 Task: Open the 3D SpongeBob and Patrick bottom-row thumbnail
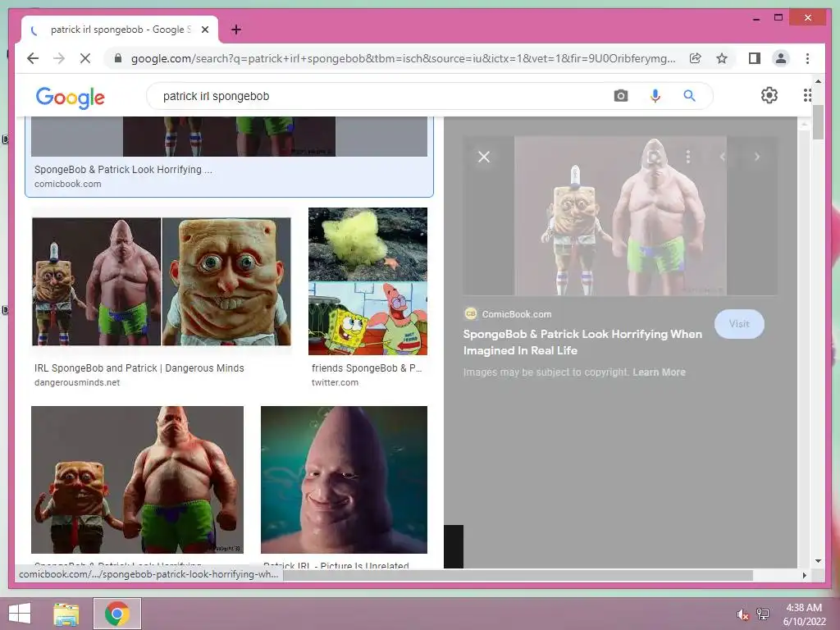click(137, 479)
